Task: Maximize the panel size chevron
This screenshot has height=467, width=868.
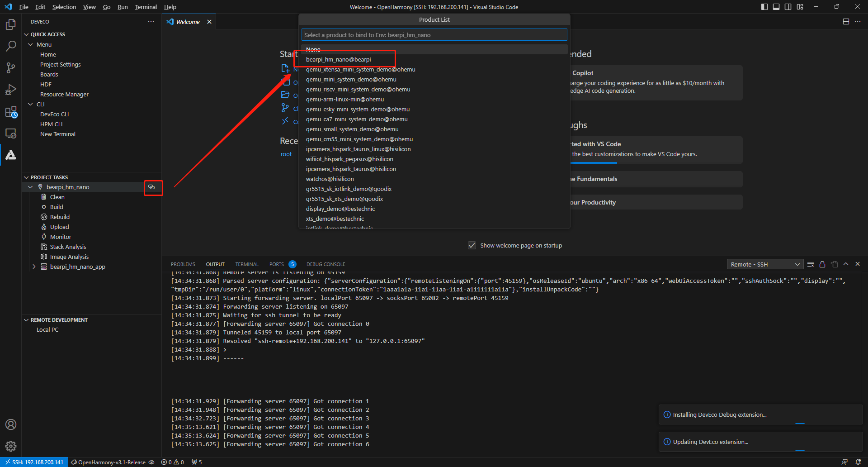Action: [846, 264]
